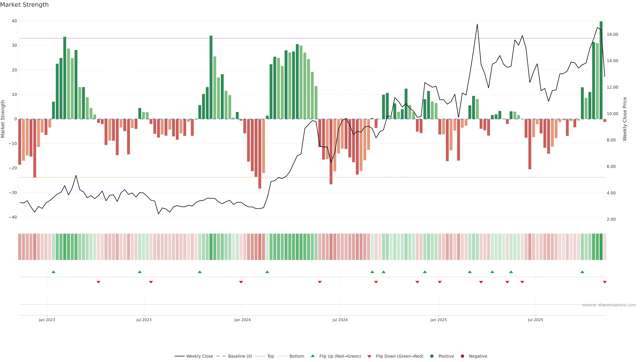The width and height of the screenshot is (644, 362).
Task: Click the green Flip Up triangle legend icon
Action: coord(312,356)
